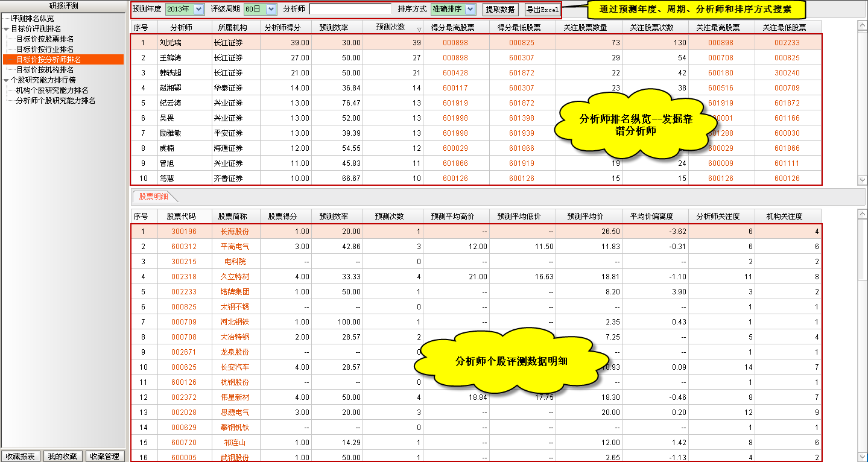This screenshot has height=462, width=868.
Task: Open the 预测年度 2013年 dropdown
Action: pos(199,9)
